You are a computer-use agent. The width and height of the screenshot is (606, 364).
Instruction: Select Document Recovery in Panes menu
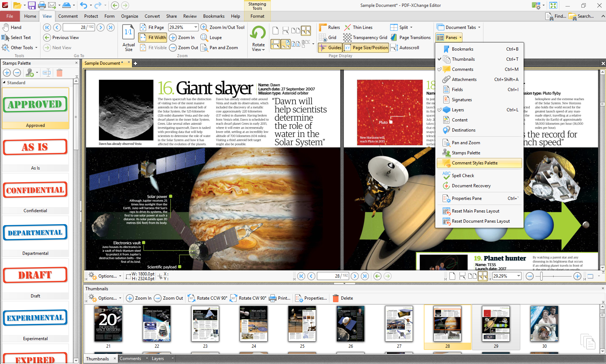pyautogui.click(x=479, y=186)
